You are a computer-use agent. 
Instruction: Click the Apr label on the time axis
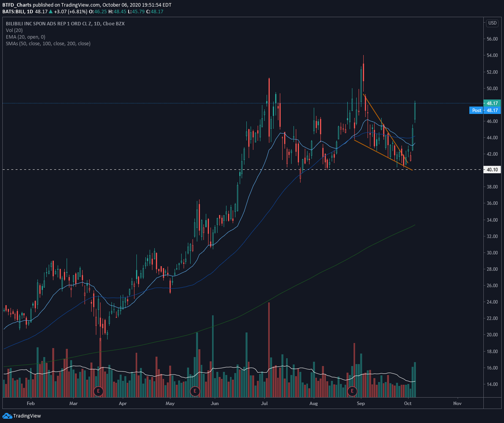click(123, 404)
